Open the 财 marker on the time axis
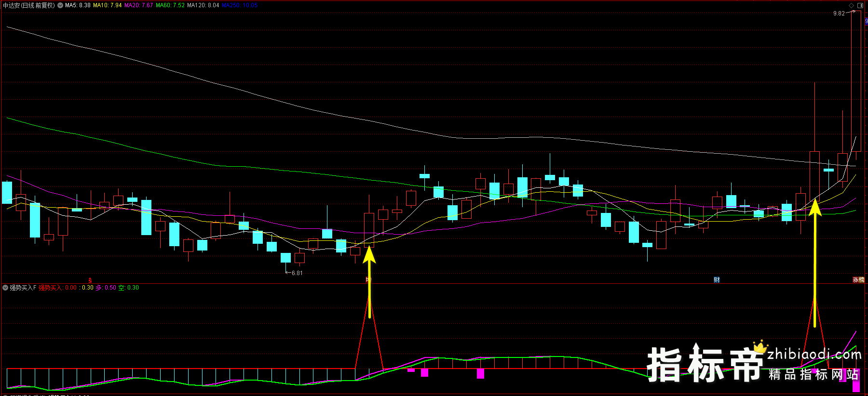 717,280
